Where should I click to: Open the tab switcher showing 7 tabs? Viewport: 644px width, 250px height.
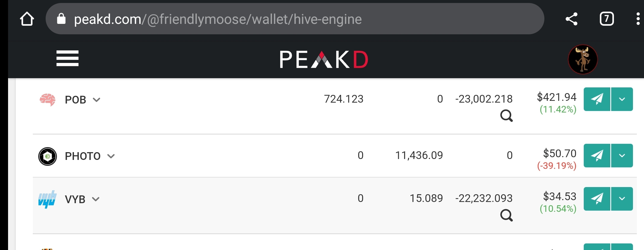click(607, 19)
